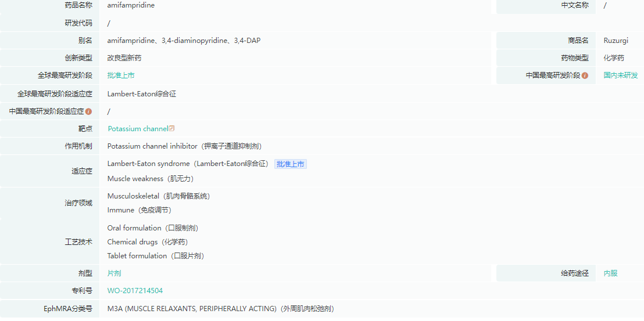Open the Potassium channel target link
Screen dimensions: 644x321
click(138, 129)
